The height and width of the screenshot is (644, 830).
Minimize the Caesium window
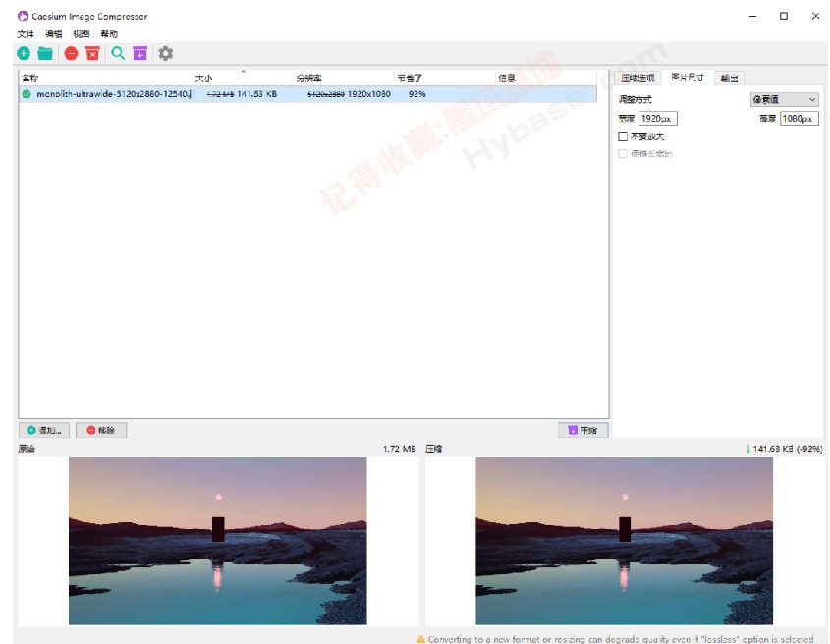coord(752,16)
